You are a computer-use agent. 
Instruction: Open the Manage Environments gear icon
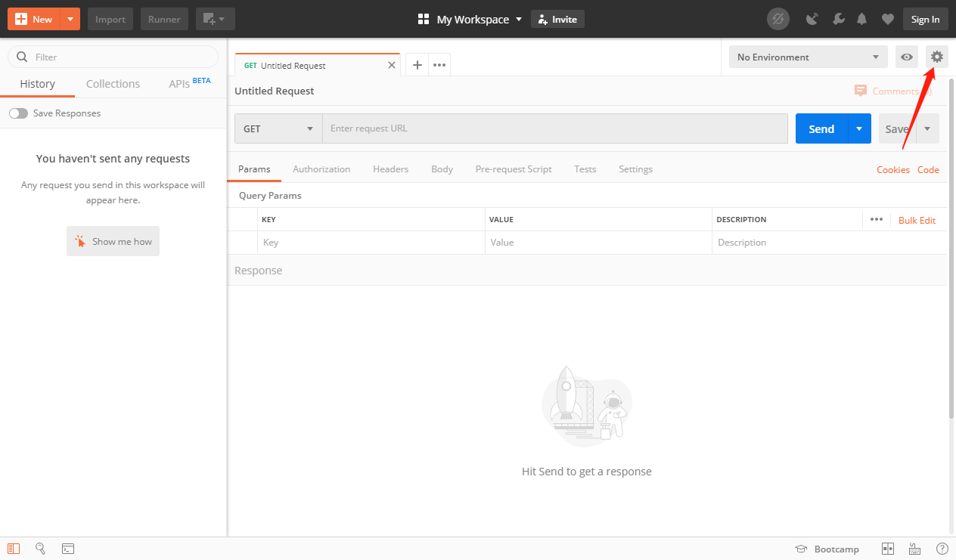click(x=936, y=57)
